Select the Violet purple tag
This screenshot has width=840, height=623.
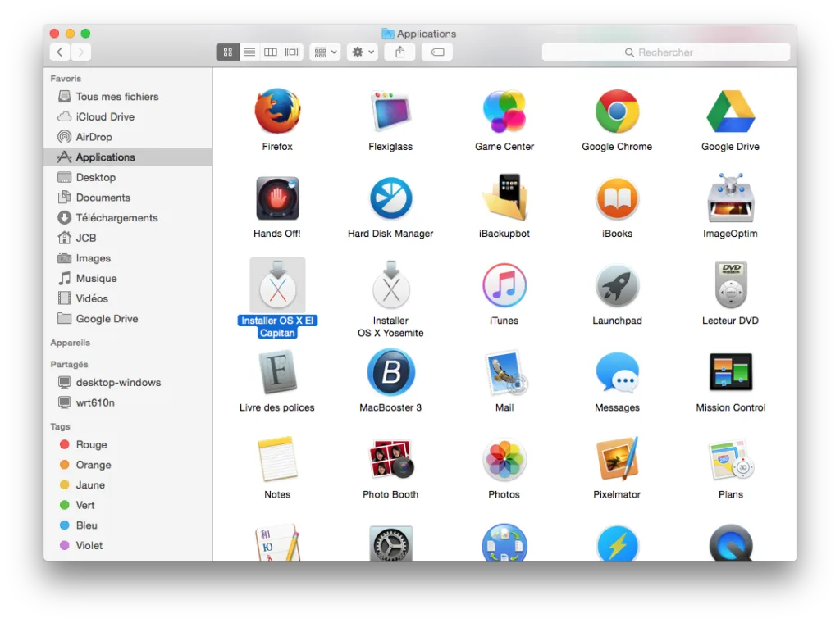coord(127,545)
